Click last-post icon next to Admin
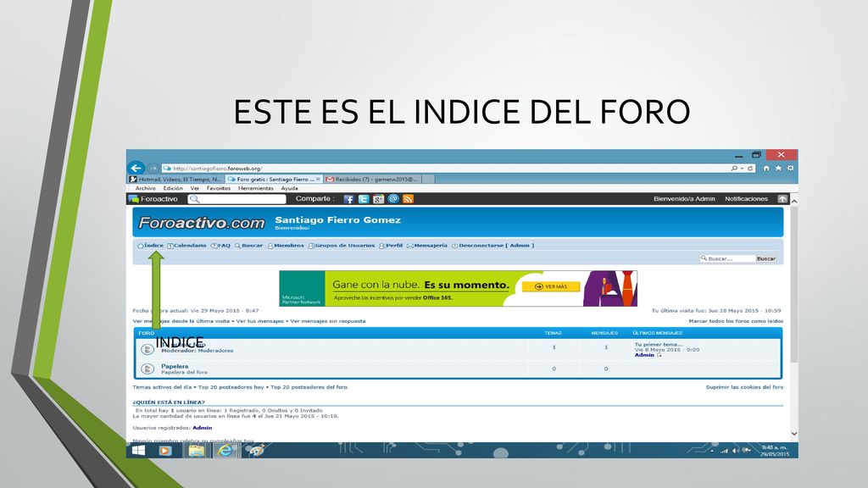This screenshot has height=488, width=868. [659, 355]
